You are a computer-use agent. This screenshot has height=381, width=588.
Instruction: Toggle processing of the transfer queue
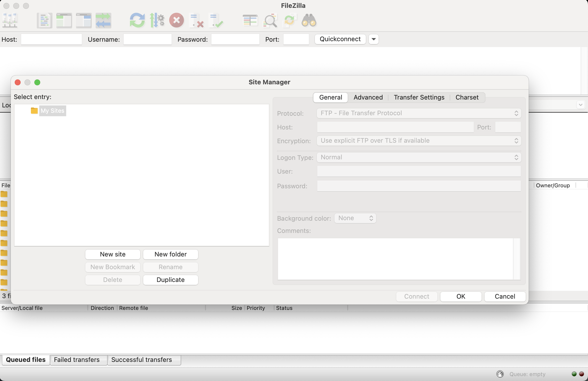[157, 20]
